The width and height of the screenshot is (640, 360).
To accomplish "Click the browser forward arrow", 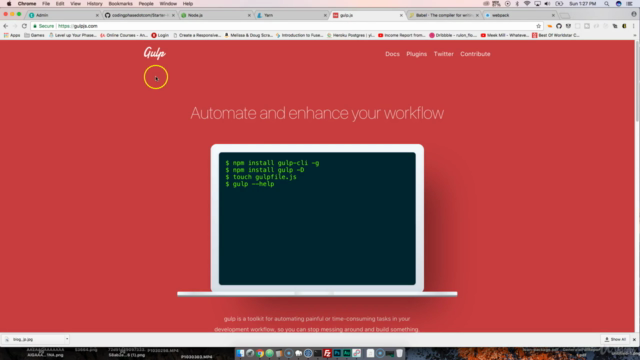I will [15, 26].
